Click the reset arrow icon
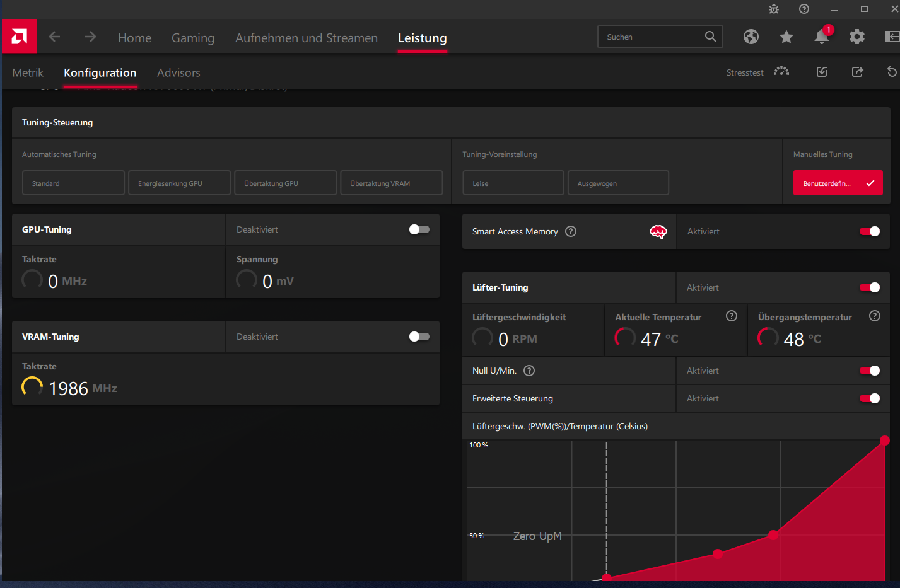 pyautogui.click(x=892, y=72)
